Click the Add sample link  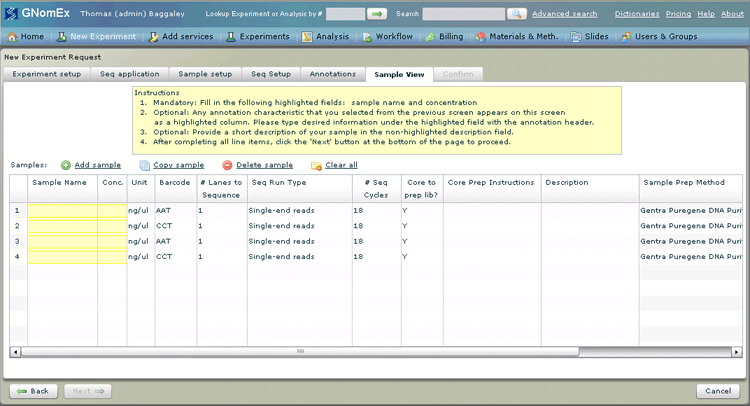coord(98,165)
